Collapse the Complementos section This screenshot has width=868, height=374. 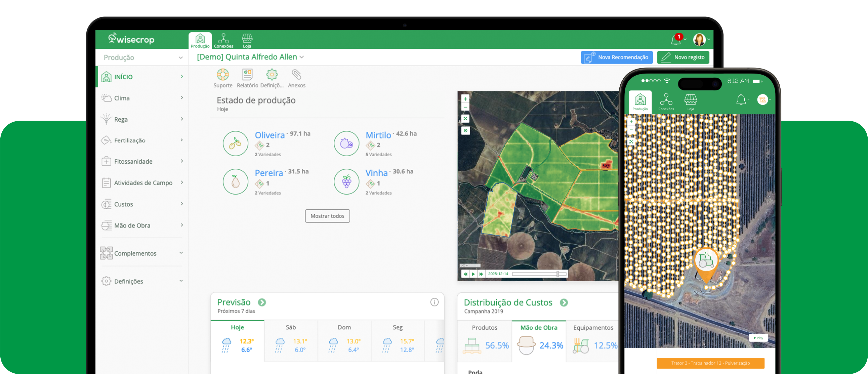[x=181, y=253]
